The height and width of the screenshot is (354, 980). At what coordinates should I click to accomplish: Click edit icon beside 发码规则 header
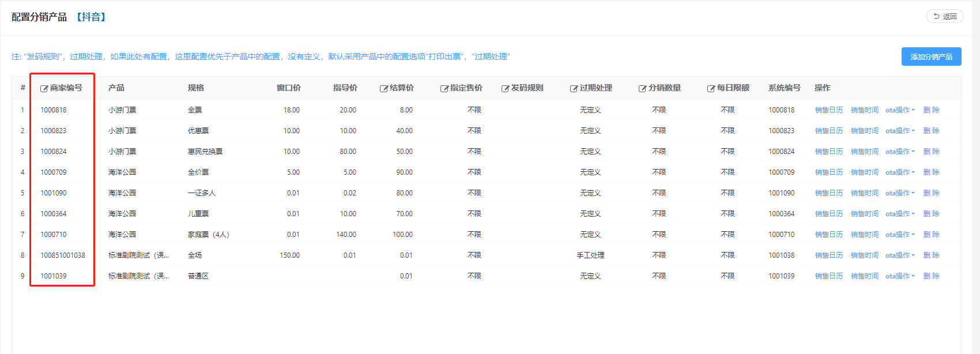tap(505, 88)
